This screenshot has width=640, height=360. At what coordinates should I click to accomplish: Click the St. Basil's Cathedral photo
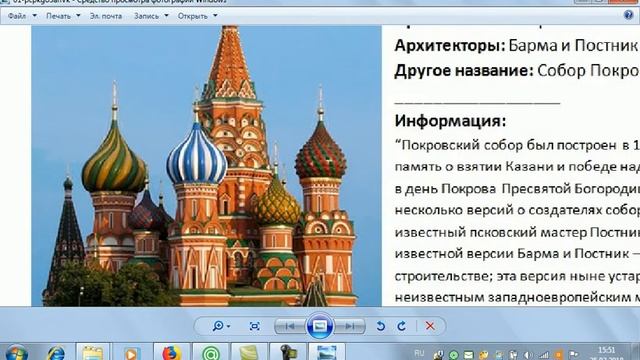pos(207,165)
